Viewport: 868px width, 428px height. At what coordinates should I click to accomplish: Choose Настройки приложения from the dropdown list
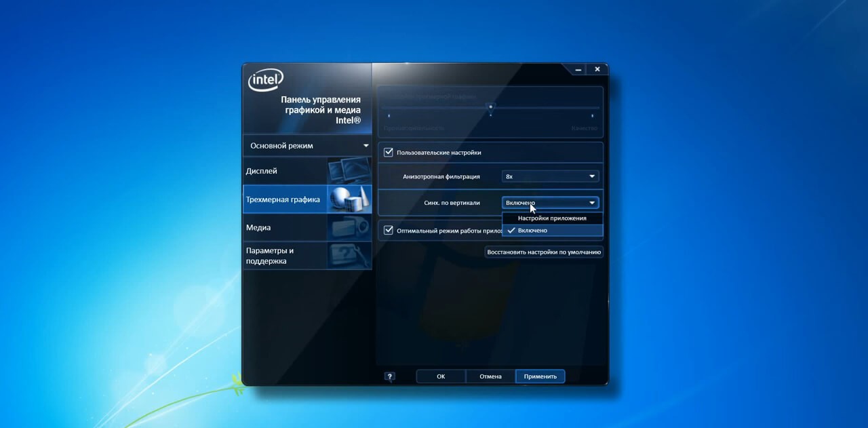click(x=552, y=218)
